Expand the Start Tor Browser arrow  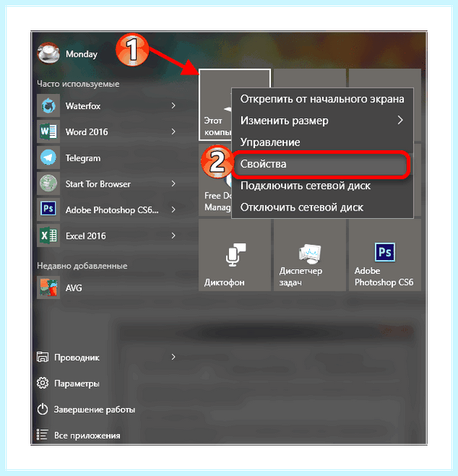click(173, 184)
